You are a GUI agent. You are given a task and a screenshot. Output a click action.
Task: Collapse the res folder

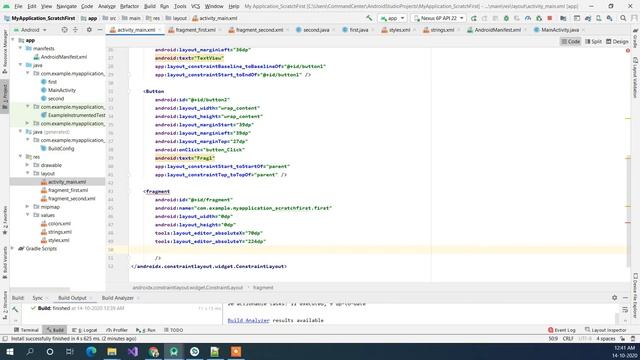click(x=20, y=156)
